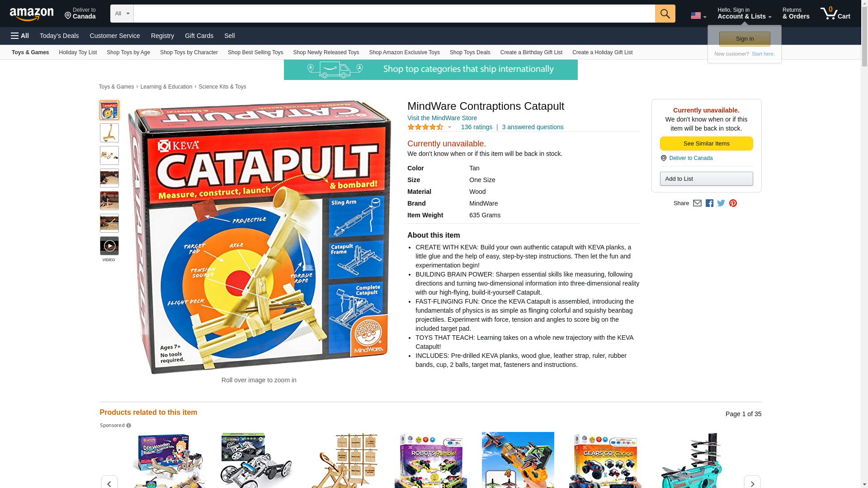Screen dimensions: 868x488
Task: Focus the Amazon search input field
Action: pos(394,14)
